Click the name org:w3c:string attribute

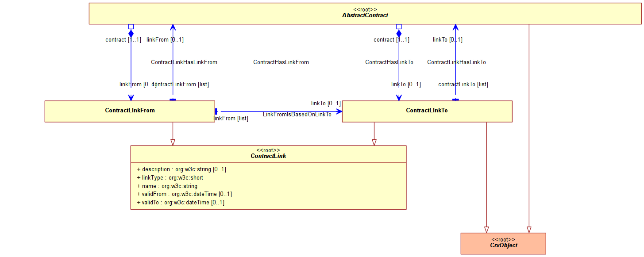[167, 186]
